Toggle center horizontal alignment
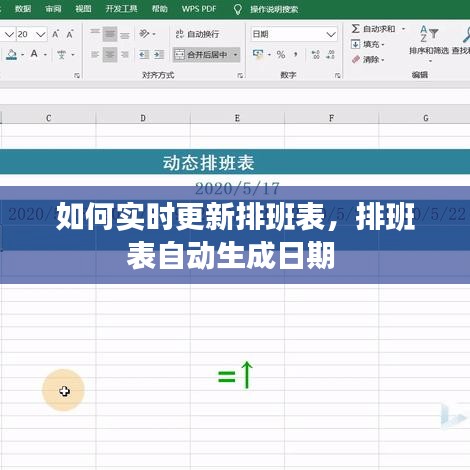Image resolution: width=470 pixels, height=470 pixels. [110, 55]
